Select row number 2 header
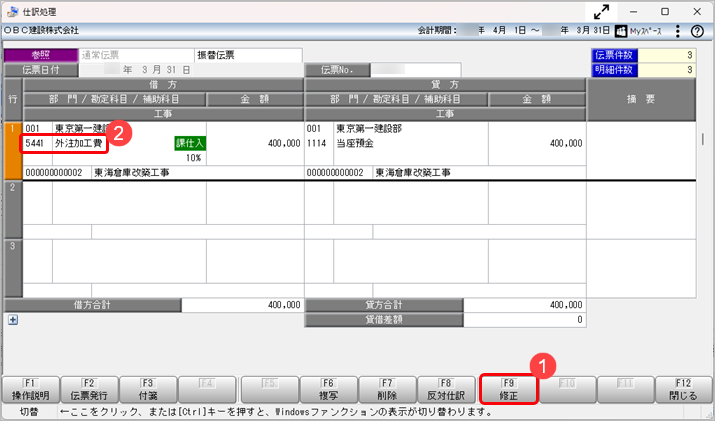Image resolution: width=715 pixels, height=421 pixels. pos(13,210)
